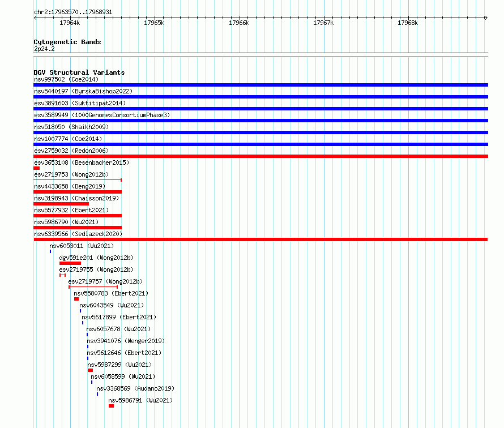Open nsv5986790 (Wu2021) label
Image resolution: width=504 pixels, height=428 pixels.
tap(66, 222)
